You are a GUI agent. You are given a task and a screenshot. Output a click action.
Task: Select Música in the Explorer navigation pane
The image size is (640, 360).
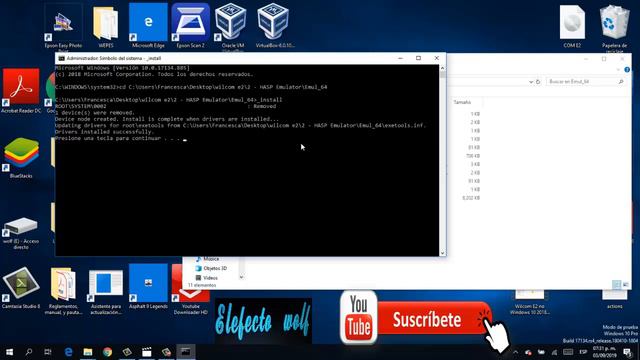pyautogui.click(x=211, y=259)
